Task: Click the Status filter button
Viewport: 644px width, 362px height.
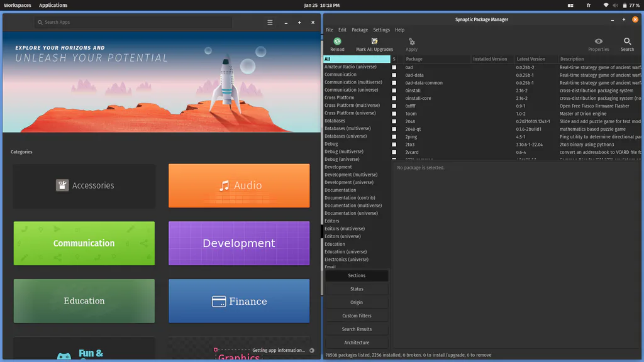Action: (x=357, y=289)
